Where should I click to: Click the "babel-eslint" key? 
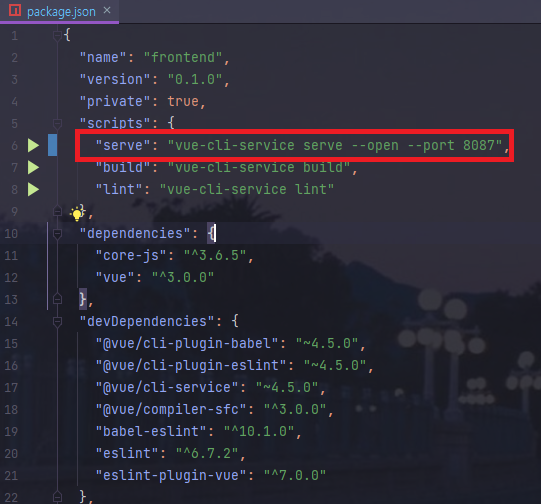pyautogui.click(x=151, y=432)
